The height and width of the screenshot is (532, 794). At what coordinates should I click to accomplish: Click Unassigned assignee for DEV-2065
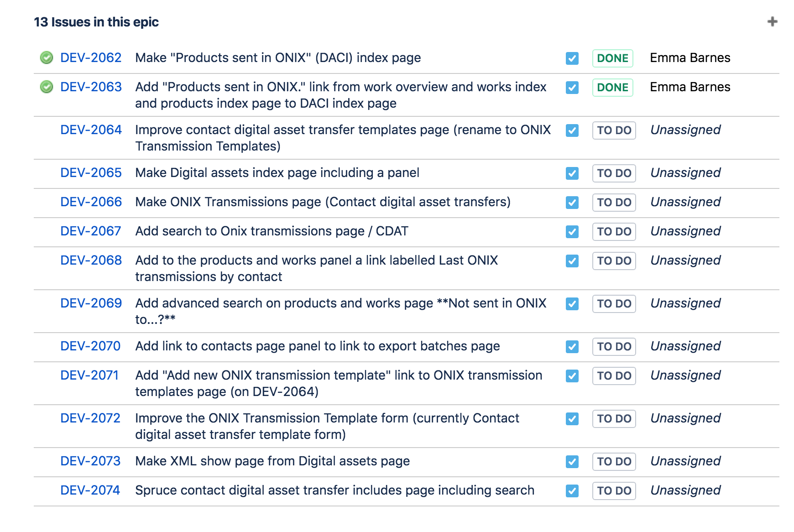click(685, 173)
